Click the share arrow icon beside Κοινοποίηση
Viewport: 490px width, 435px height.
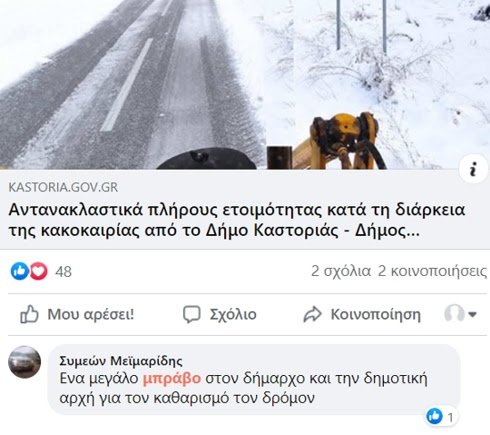(312, 314)
